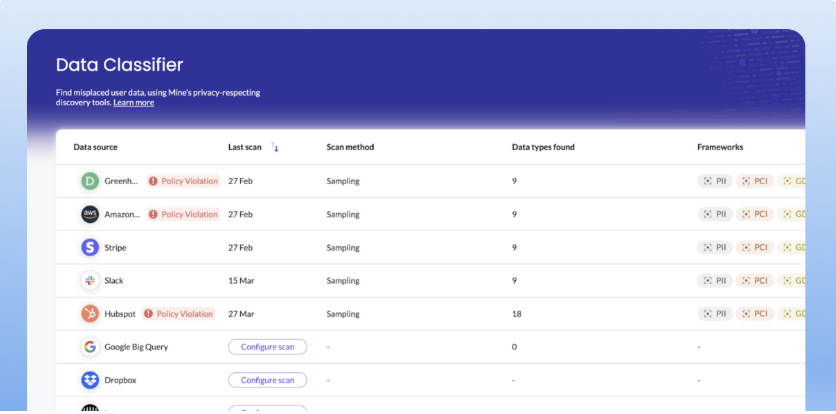Click the Dropbox logo icon

(x=90, y=380)
